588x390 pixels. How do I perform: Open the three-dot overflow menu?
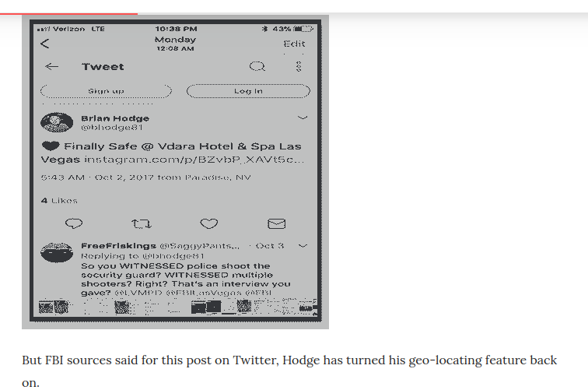coord(299,66)
